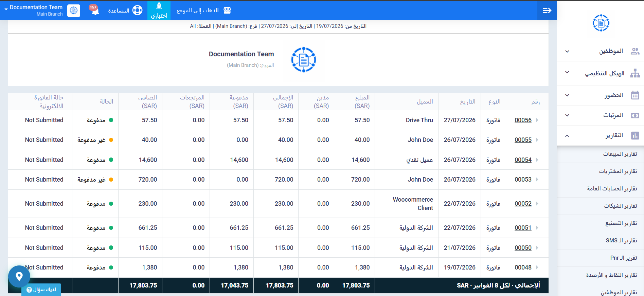Open sales reports (تقارير المبيعات)

tap(620, 154)
